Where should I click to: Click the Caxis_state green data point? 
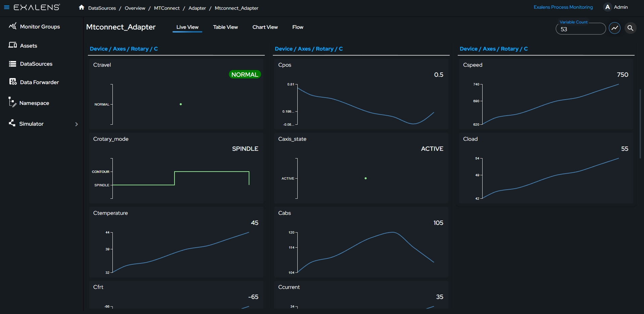[x=365, y=178]
